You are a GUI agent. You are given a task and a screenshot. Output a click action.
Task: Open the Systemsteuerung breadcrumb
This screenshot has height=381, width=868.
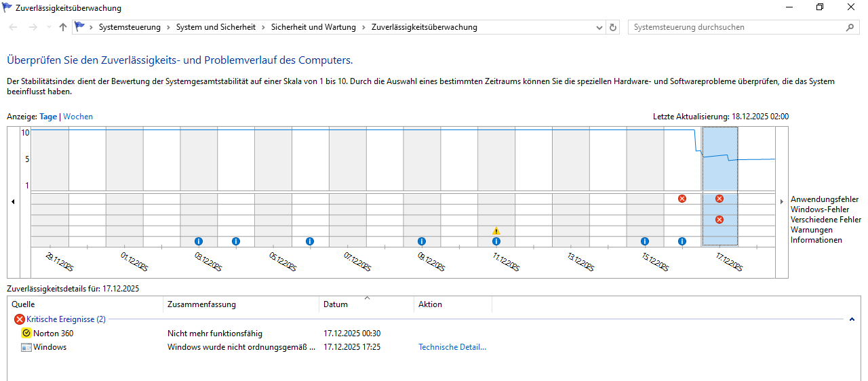click(x=130, y=27)
